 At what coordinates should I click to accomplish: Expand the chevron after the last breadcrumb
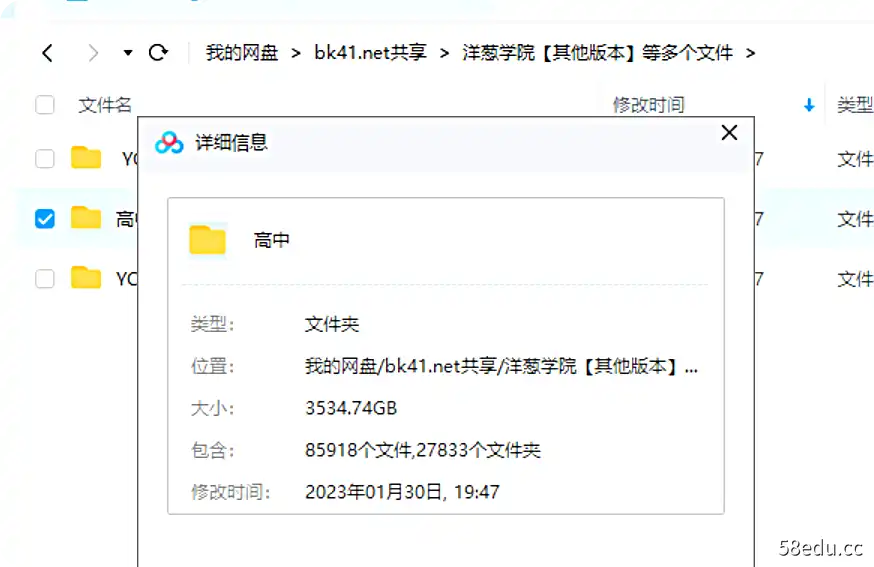coord(750,54)
